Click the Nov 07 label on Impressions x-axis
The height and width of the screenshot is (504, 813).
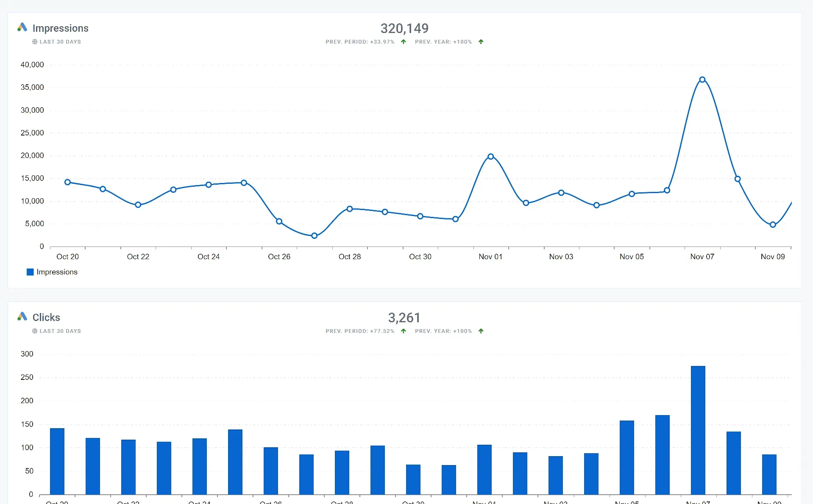702,257
